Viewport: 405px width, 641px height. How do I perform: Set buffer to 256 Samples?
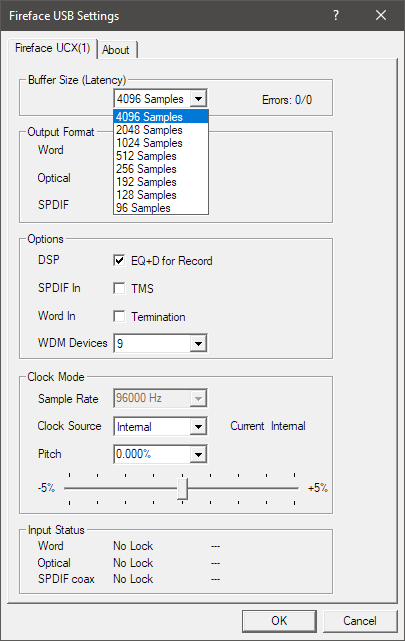pyautogui.click(x=161, y=169)
